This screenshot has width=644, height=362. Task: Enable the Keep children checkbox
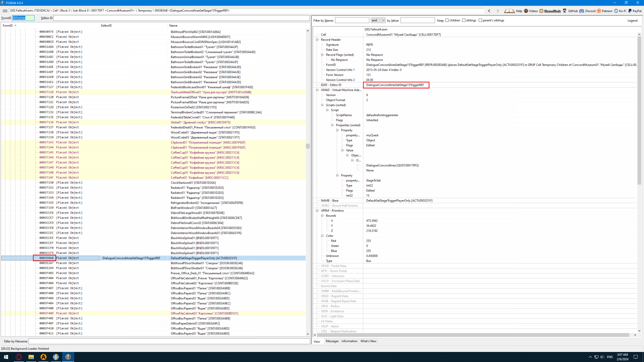(x=447, y=20)
